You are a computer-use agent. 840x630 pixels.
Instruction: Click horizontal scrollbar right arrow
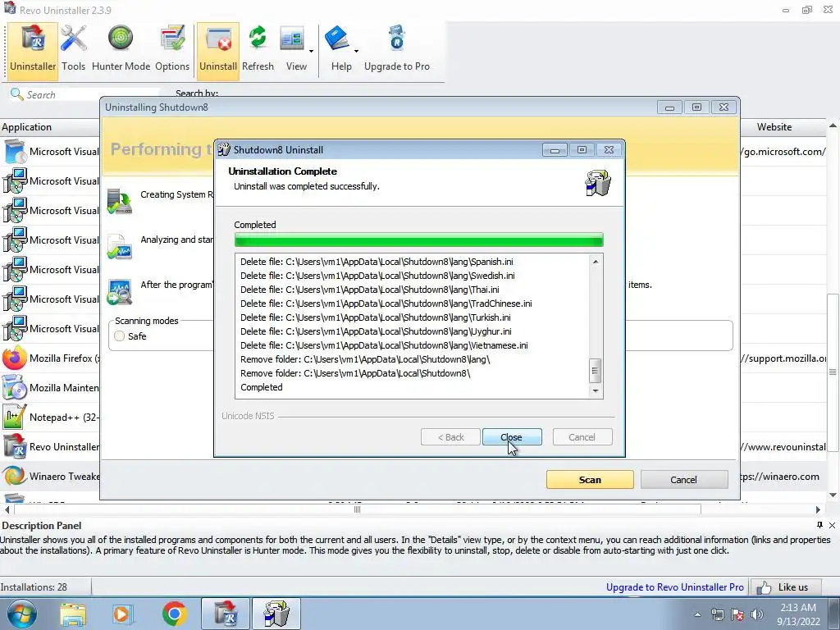(818, 509)
